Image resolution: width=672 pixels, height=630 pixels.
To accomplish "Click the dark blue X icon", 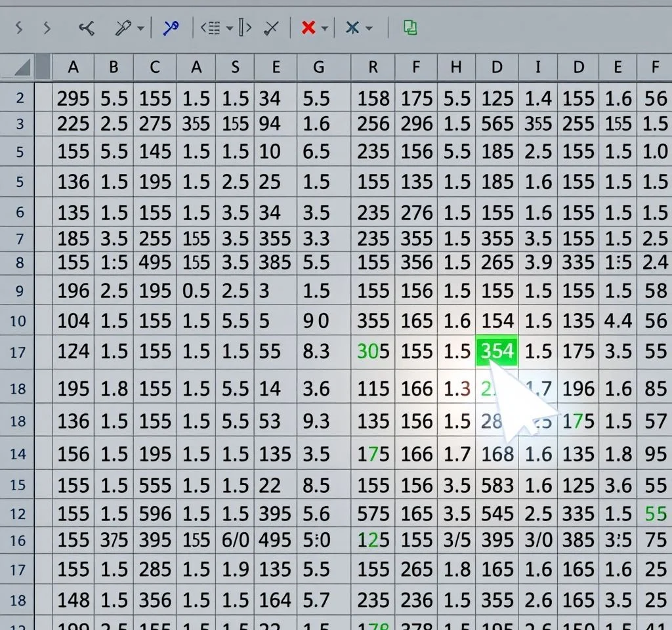I will tap(352, 28).
